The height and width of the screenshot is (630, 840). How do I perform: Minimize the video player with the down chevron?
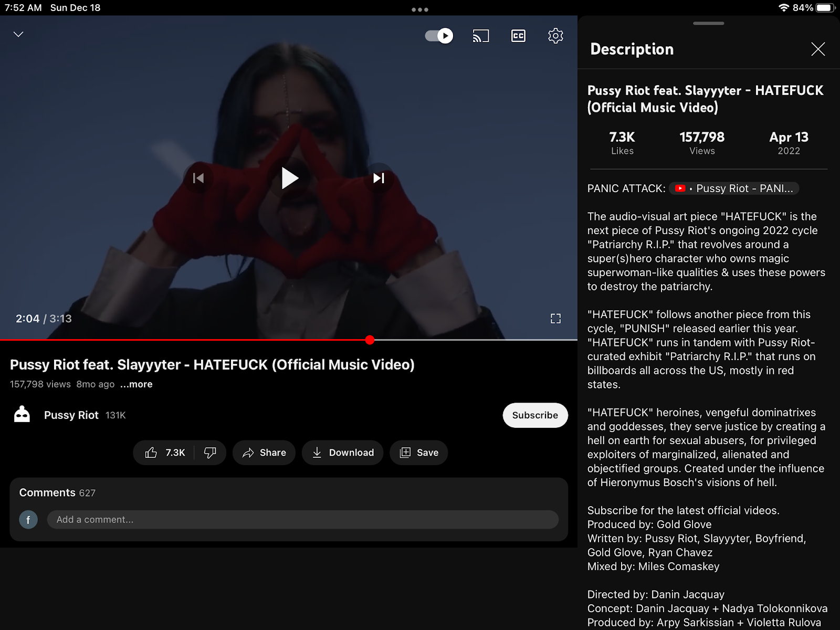click(x=18, y=35)
